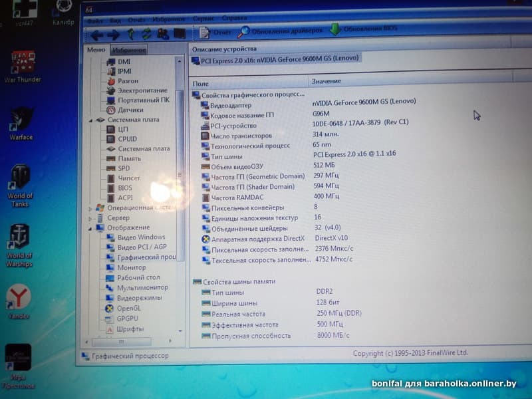Viewport: 532px width, 399px height.
Task: Select CPUID tree item
Action: pyautogui.click(x=122, y=139)
